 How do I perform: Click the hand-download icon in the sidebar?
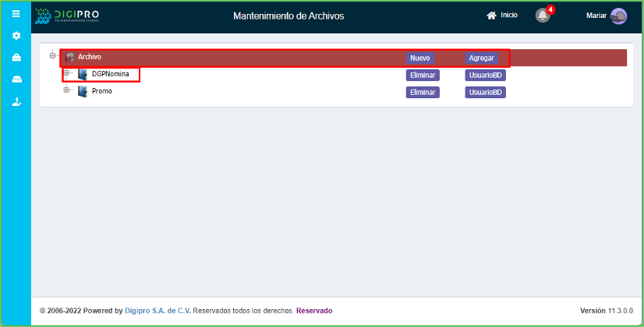pos(16,102)
